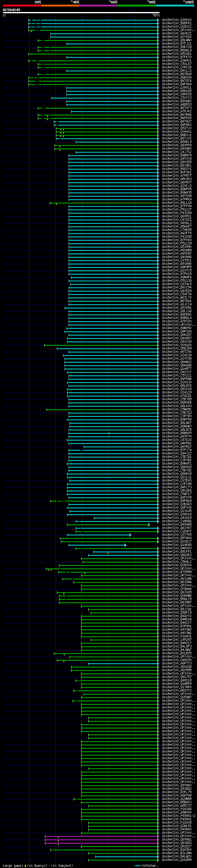Click the red ~20% identity legend segment
197x868 pixels.
[22, 6]
